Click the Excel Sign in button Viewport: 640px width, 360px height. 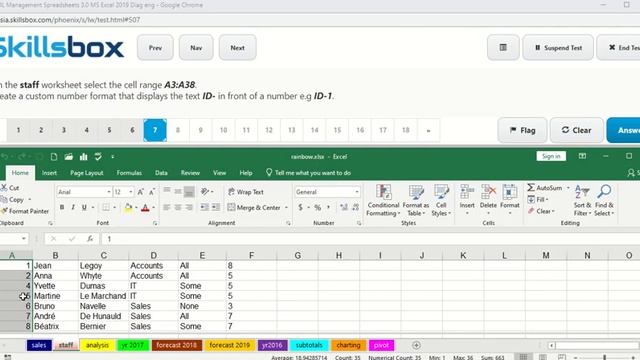click(551, 156)
